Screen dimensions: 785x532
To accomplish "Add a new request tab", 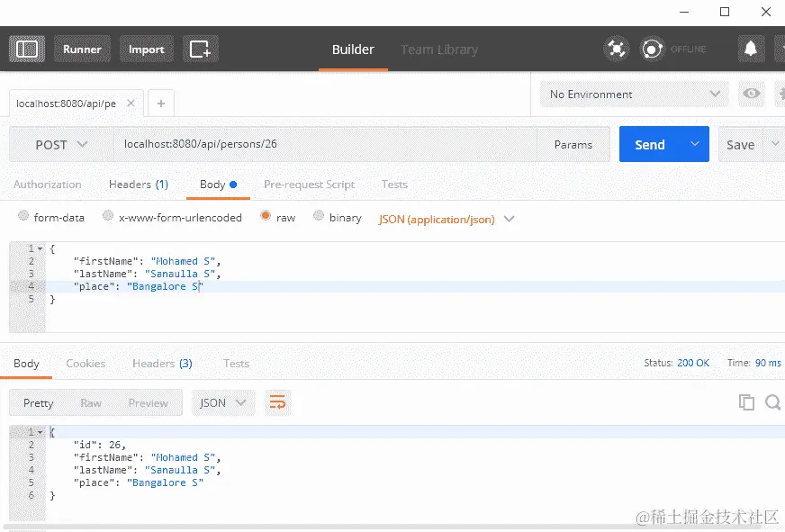I will point(161,104).
